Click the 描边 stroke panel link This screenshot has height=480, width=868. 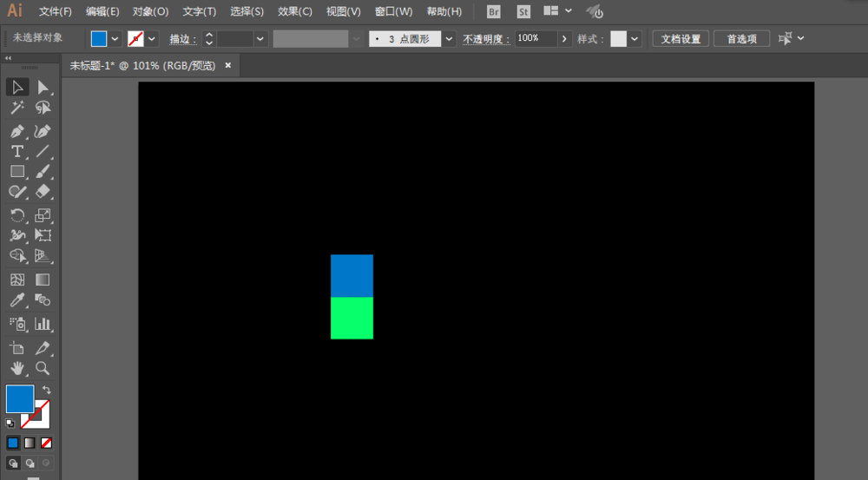[x=182, y=39]
